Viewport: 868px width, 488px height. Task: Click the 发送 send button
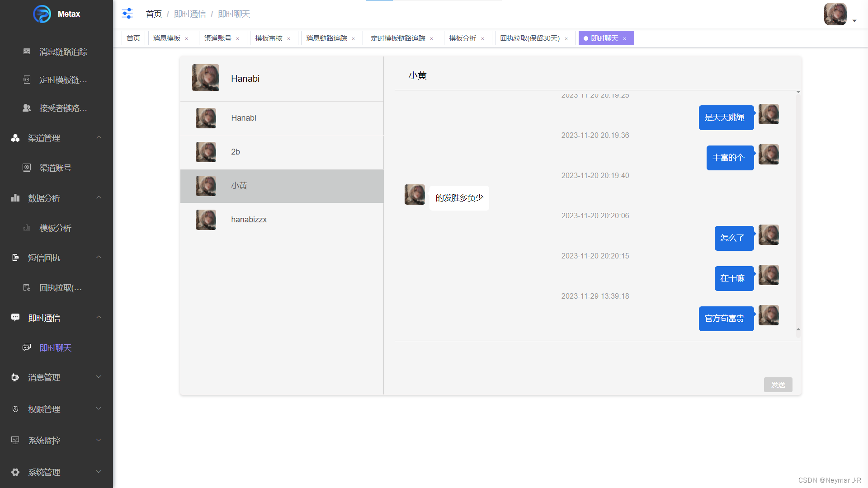pyautogui.click(x=778, y=385)
